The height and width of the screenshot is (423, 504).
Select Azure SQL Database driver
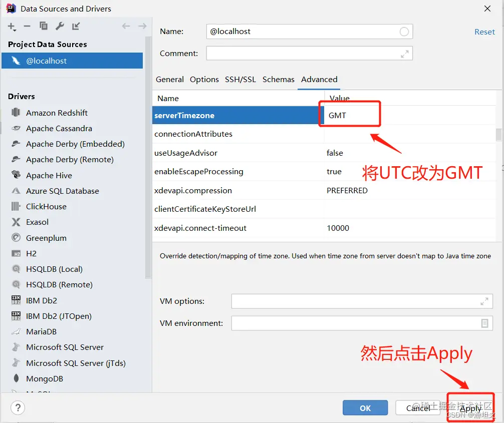[62, 191]
